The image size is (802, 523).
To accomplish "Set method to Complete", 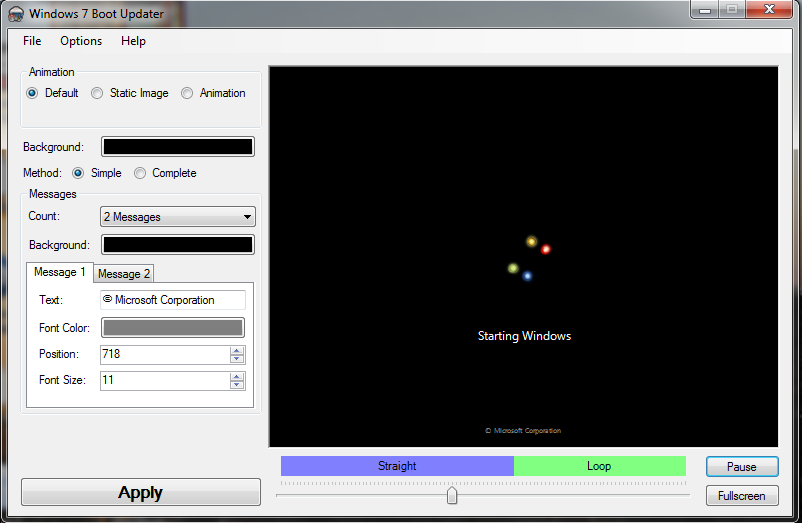I will click(140, 173).
